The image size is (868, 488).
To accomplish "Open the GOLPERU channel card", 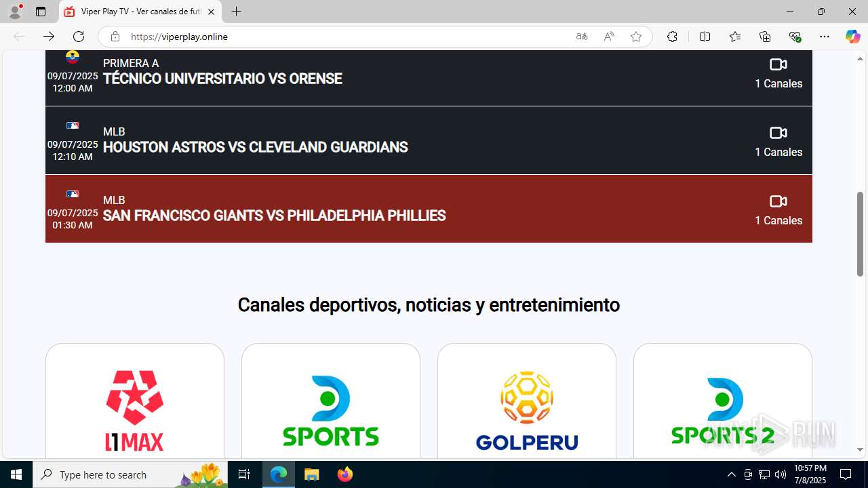I will click(527, 401).
